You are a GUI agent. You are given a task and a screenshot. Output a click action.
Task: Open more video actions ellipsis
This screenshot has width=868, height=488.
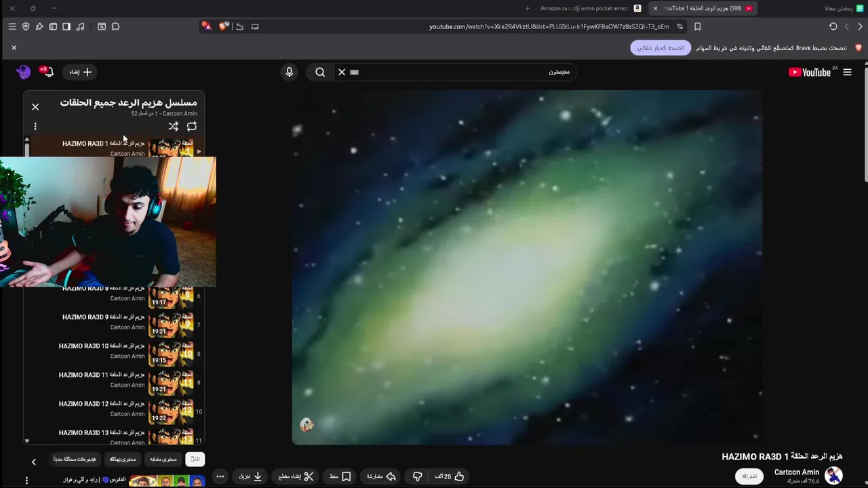click(220, 476)
